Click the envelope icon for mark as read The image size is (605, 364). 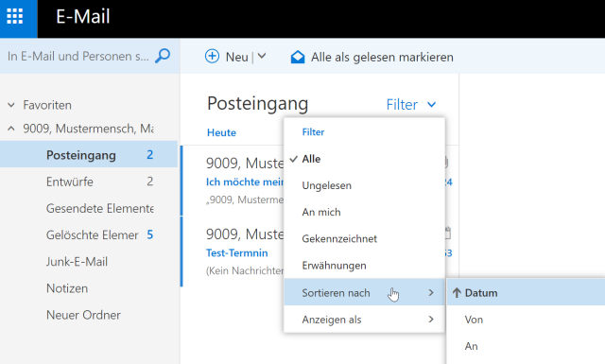[x=298, y=57]
